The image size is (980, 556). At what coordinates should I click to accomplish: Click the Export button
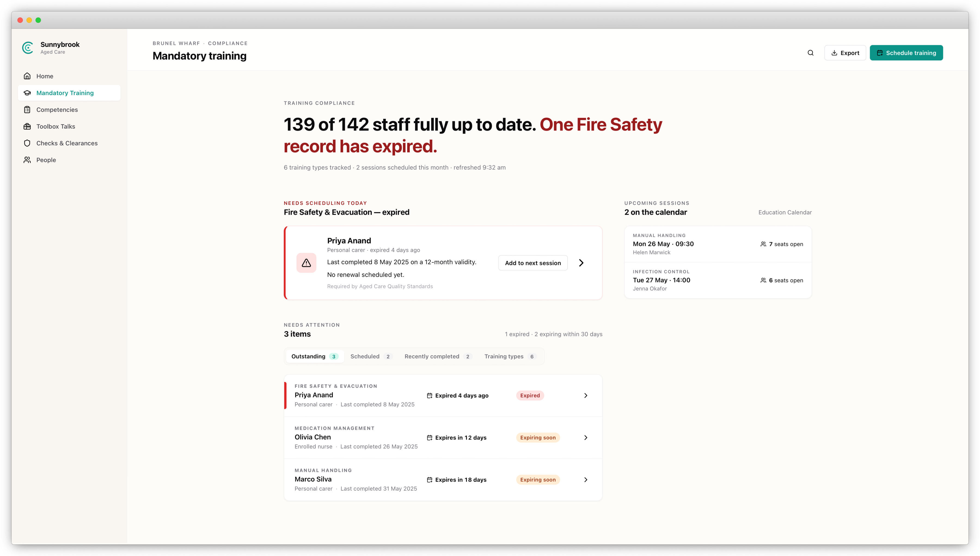845,53
